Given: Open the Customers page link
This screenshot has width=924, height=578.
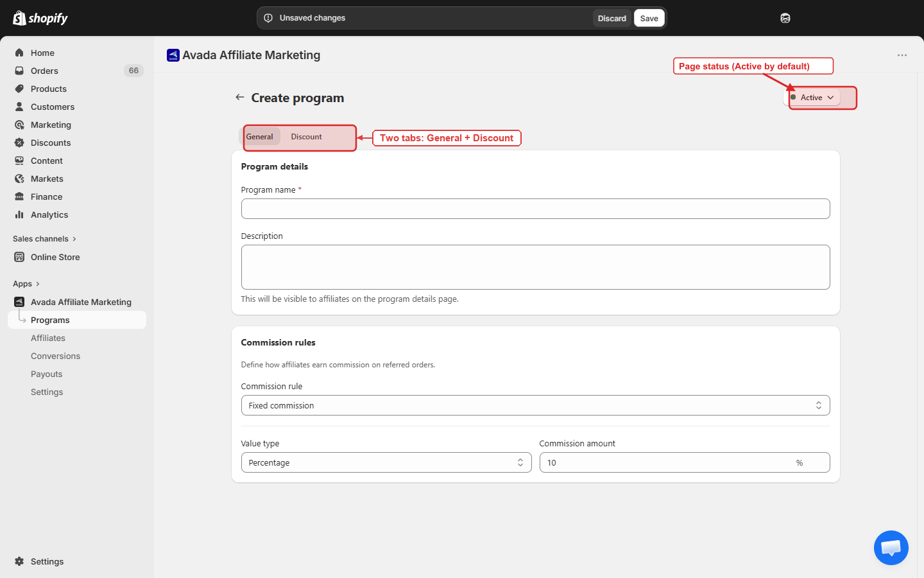Looking at the screenshot, I should (x=53, y=107).
